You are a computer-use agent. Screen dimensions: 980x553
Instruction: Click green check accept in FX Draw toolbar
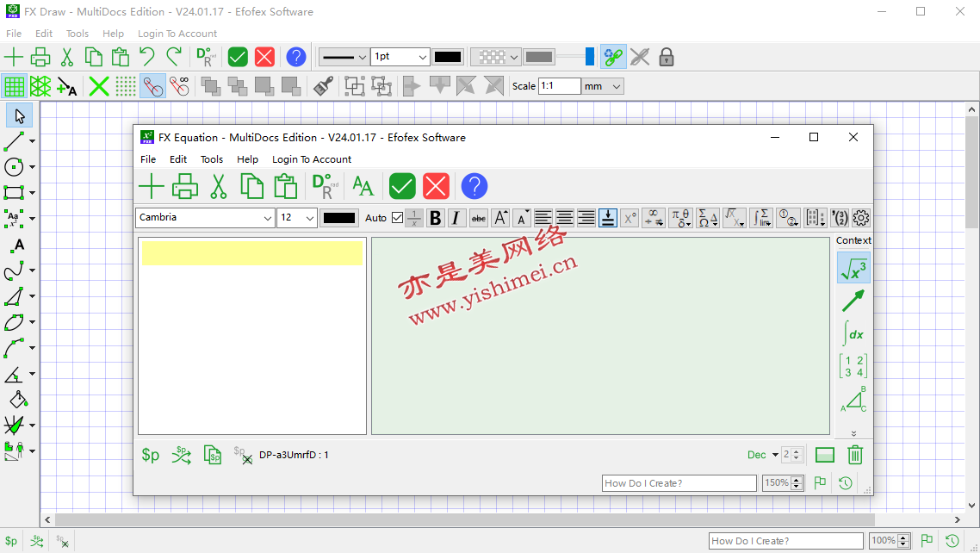point(238,57)
